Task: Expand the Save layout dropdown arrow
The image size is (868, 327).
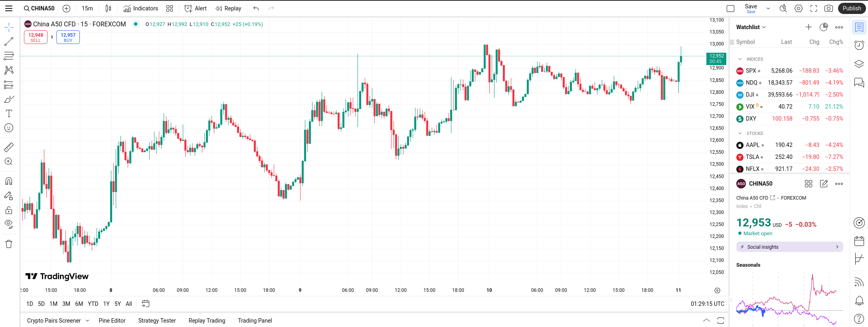Action: pyautogui.click(x=768, y=8)
